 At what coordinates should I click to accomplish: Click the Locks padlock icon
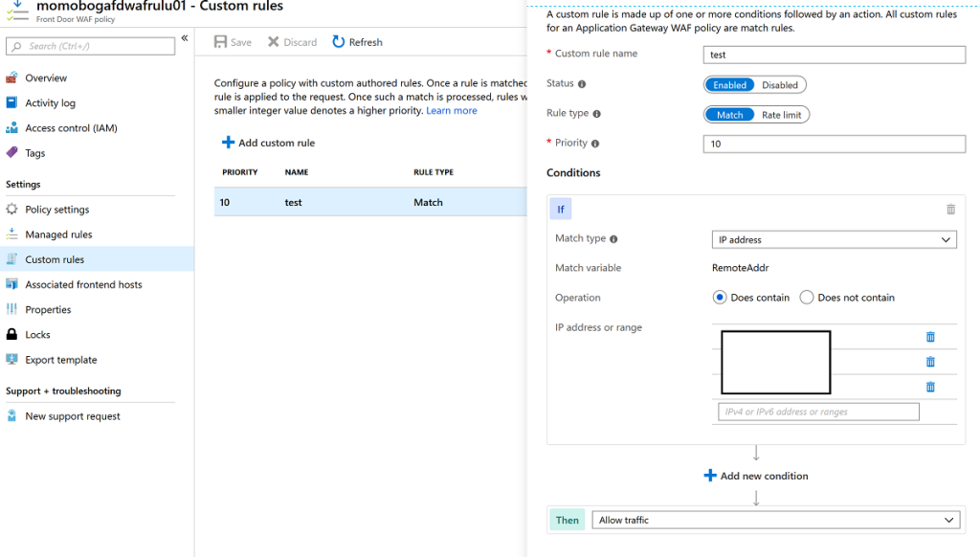11,334
